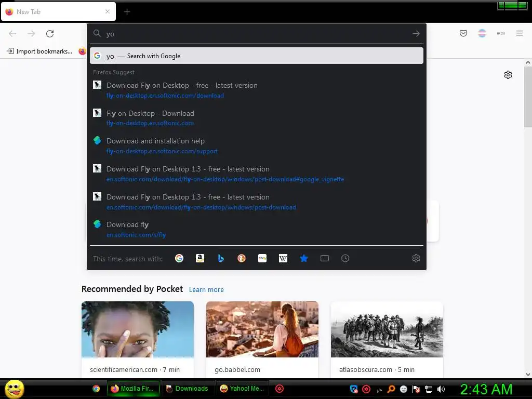The height and width of the screenshot is (399, 532).
Task: Click the Import bookmarks button
Action: point(39,51)
